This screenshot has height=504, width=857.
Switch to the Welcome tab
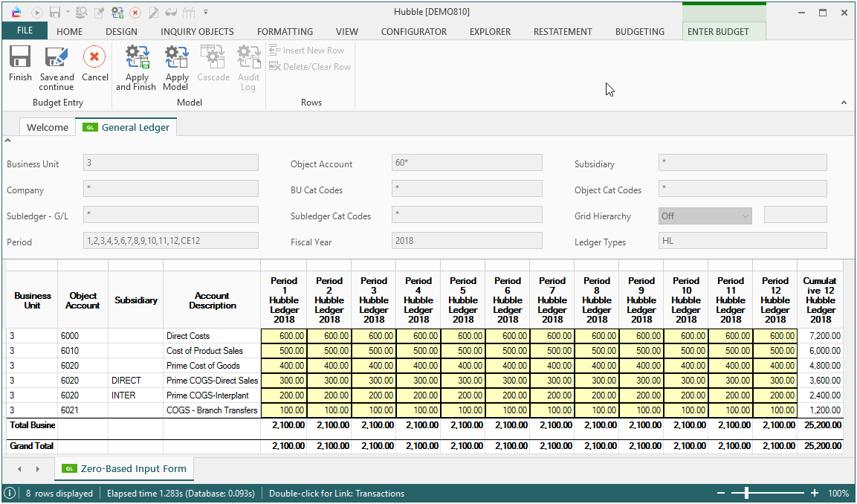point(48,127)
